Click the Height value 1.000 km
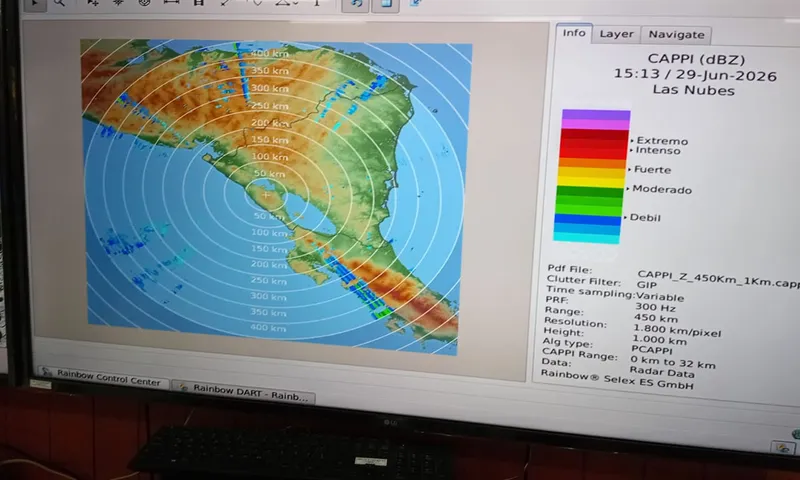This screenshot has height=480, width=800. [x=659, y=340]
